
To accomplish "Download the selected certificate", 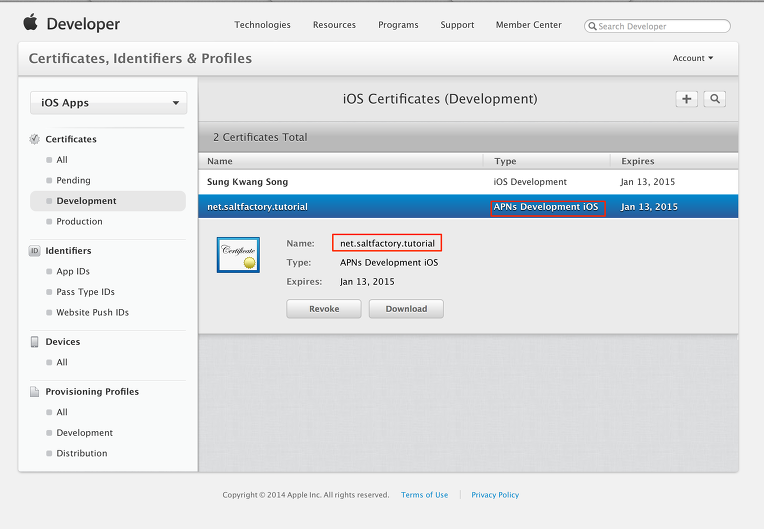I will [x=406, y=309].
